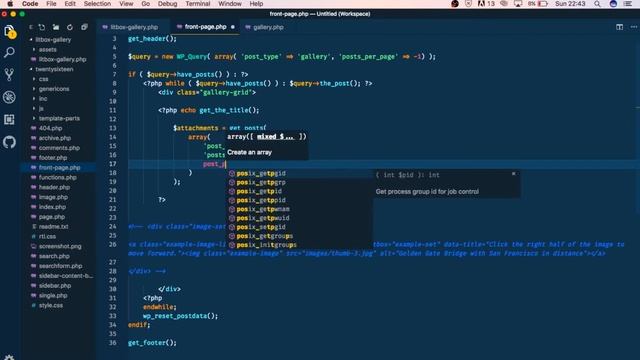Click the New File icon in explorer toolbar

click(x=42, y=27)
